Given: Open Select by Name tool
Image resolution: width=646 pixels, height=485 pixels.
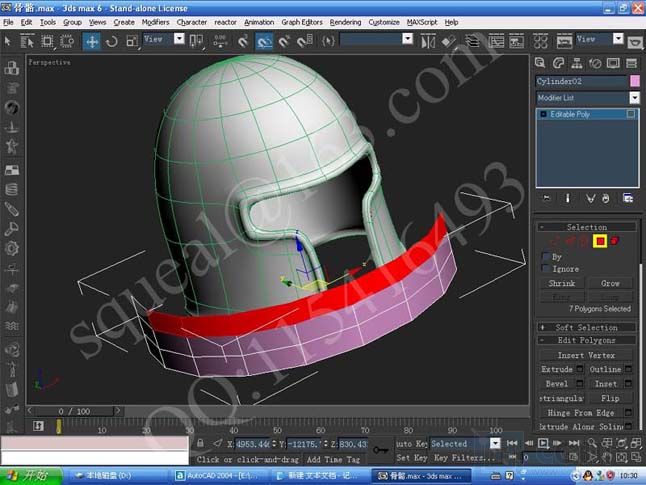Looking at the screenshot, I should pyautogui.click(x=27, y=41).
